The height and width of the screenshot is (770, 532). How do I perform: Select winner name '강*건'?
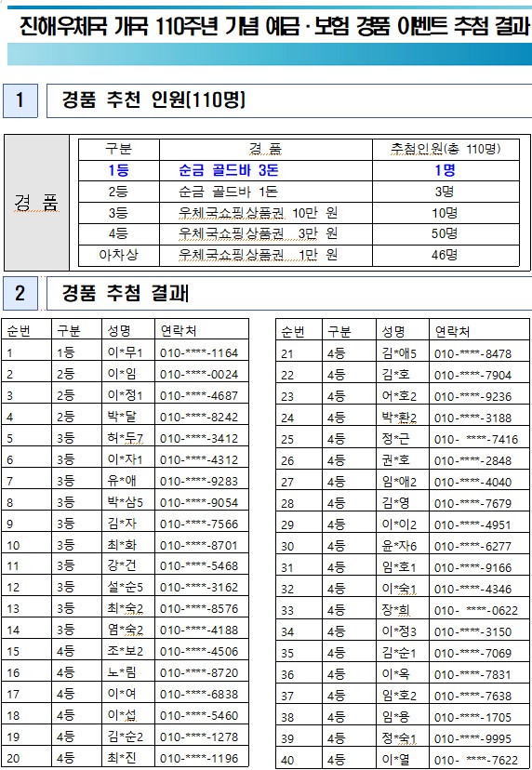pos(121,566)
